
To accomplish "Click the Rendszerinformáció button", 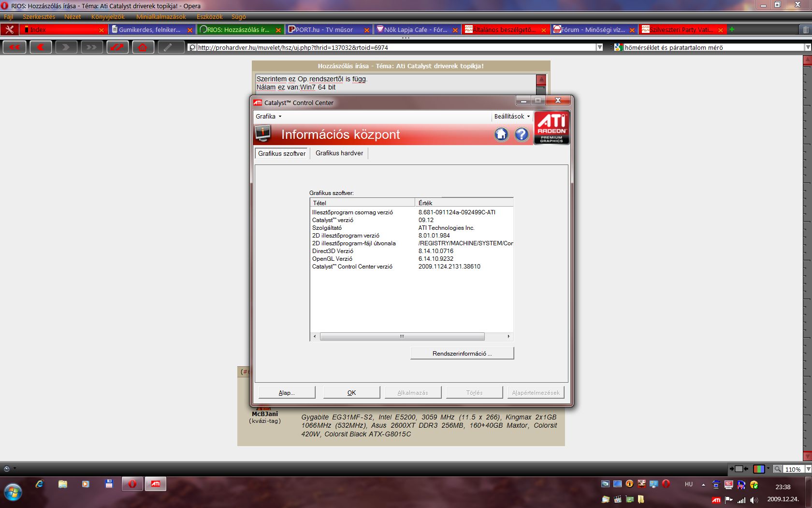I will (x=462, y=353).
